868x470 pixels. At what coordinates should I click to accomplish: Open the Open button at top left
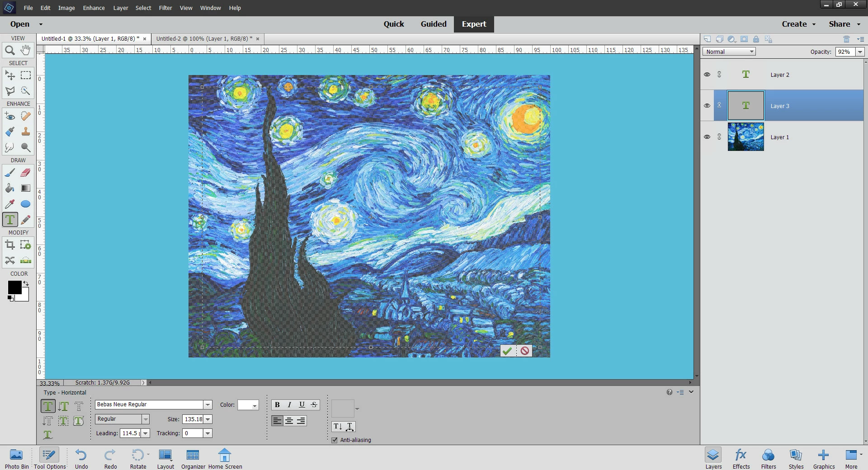click(x=20, y=24)
